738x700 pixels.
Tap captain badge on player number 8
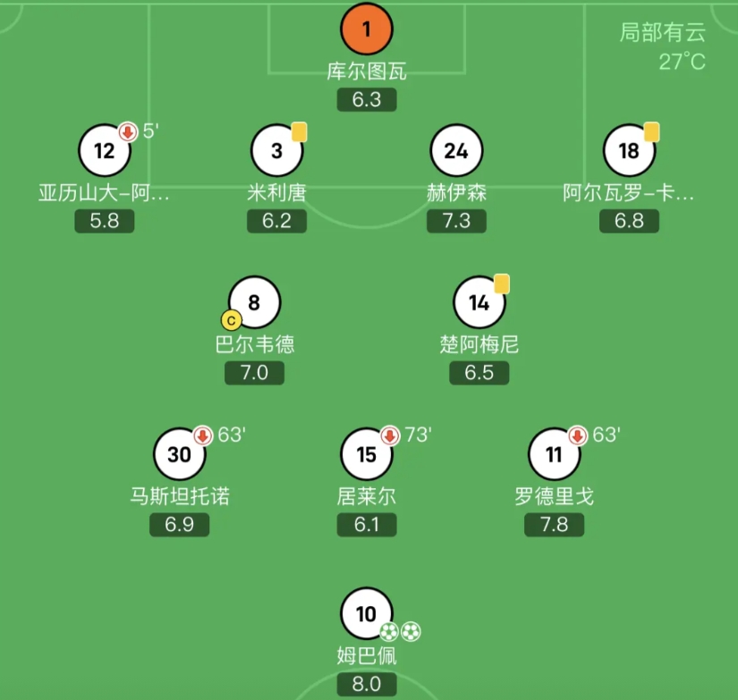(231, 319)
